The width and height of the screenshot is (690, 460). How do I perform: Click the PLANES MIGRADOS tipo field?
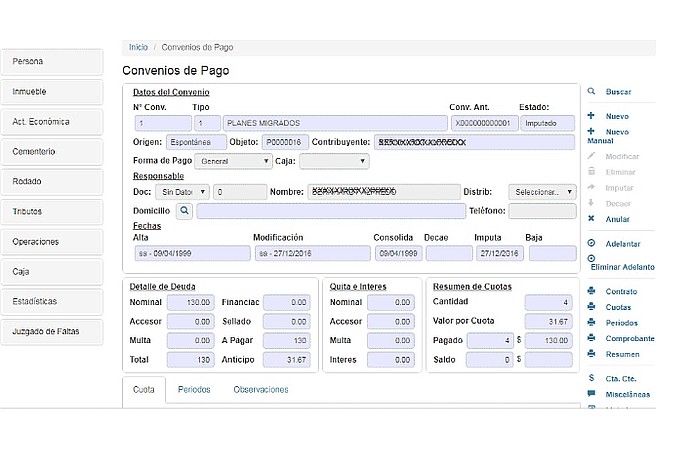point(335,123)
